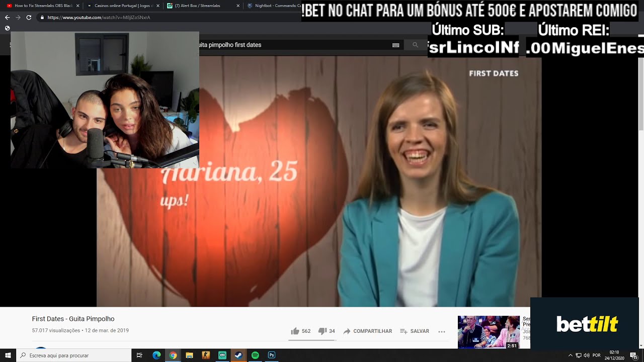Dislike the video with the thumbs-down icon

pos(323,331)
